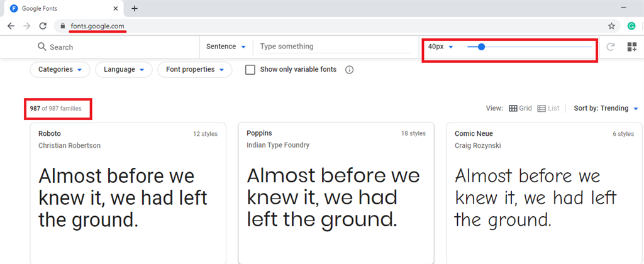
Task: Click the font size slider handle
Action: (482, 47)
